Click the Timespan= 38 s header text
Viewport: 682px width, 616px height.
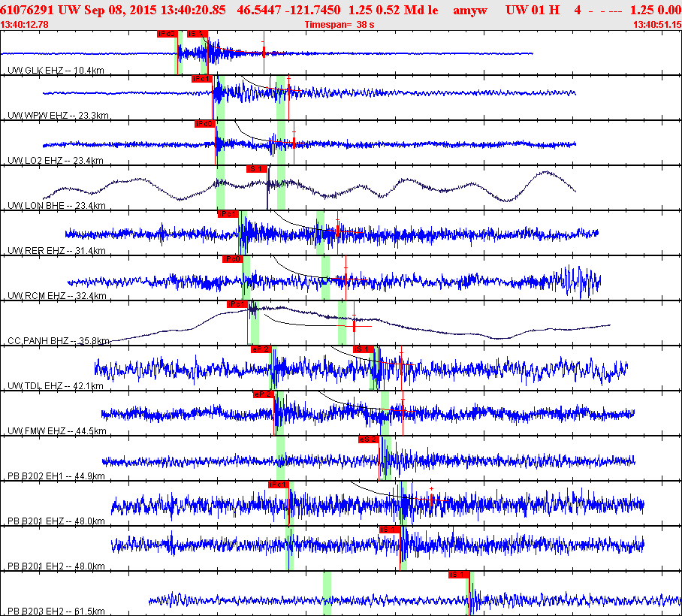click(x=339, y=25)
